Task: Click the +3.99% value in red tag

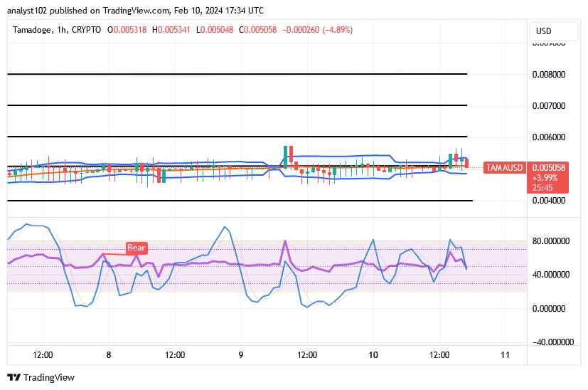Action: (x=545, y=177)
